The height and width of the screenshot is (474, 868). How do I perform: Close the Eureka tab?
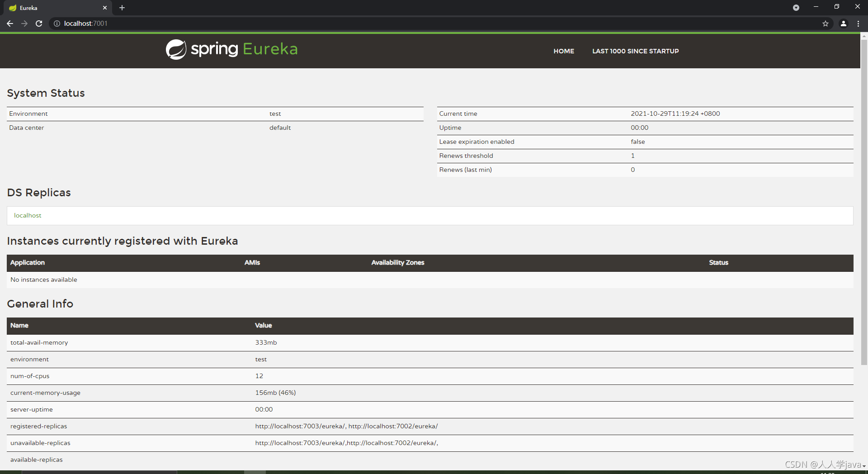click(x=105, y=8)
